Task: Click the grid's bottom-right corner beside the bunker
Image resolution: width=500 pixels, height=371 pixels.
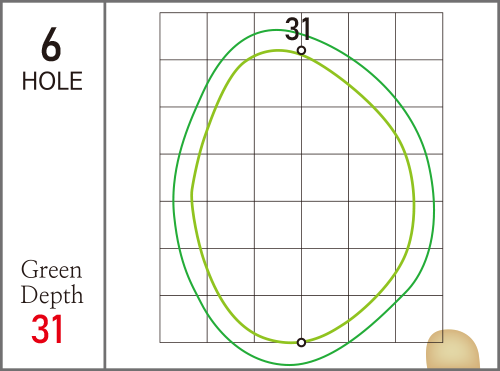Action: (442, 342)
